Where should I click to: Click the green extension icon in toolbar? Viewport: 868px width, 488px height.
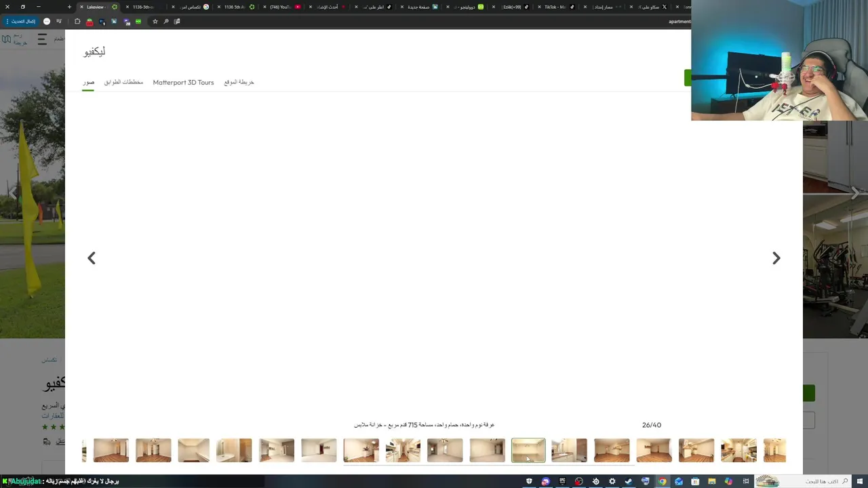(138, 21)
